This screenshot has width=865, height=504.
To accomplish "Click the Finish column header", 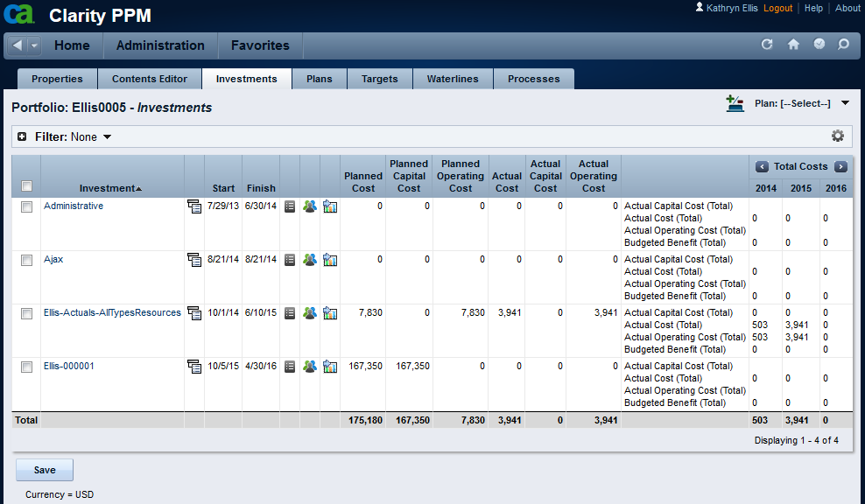I will click(x=261, y=189).
